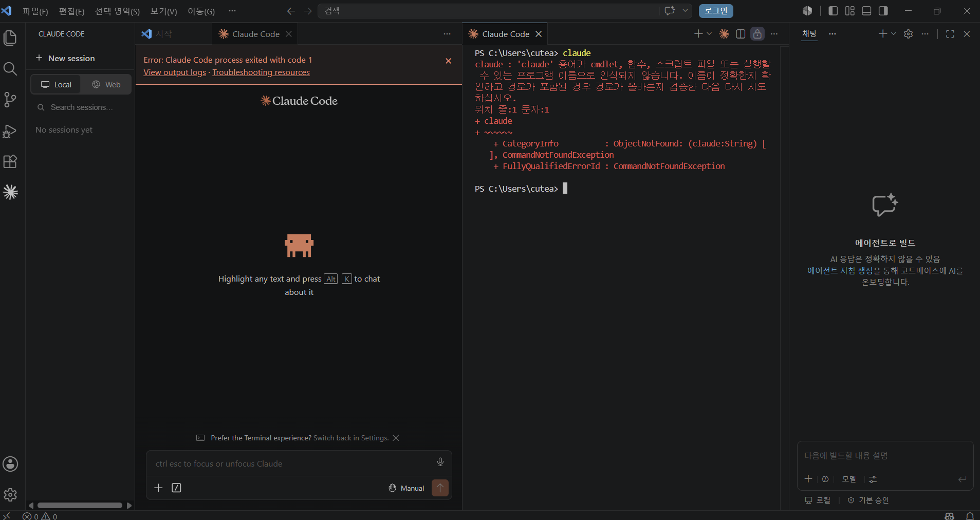980x520 pixels.
Task: Open the Run and Debug view
Action: pos(10,131)
